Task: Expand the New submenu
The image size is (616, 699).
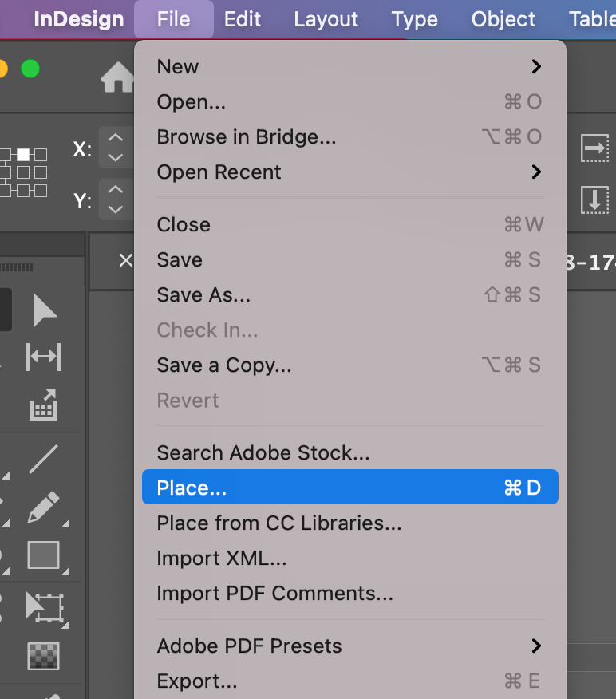Action: click(x=536, y=67)
